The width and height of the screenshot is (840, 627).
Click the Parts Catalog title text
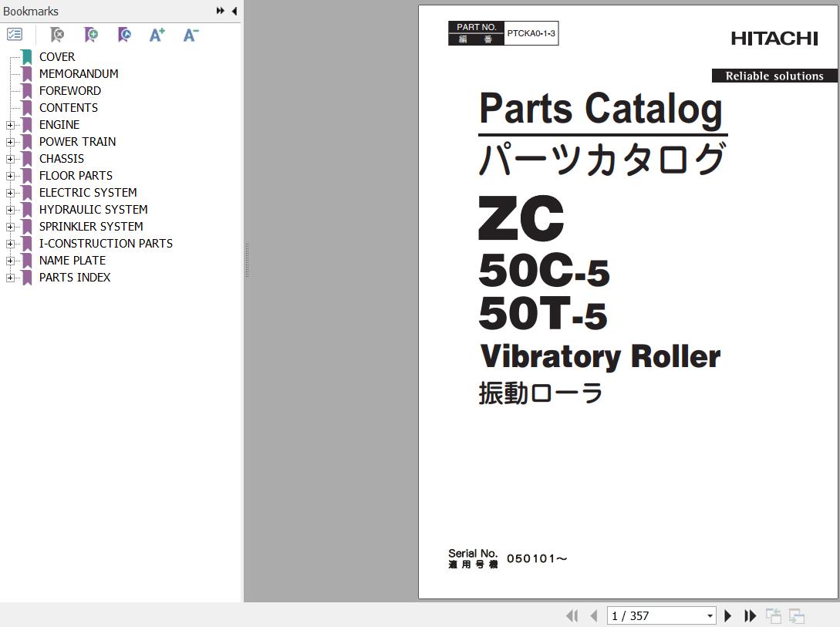click(601, 110)
